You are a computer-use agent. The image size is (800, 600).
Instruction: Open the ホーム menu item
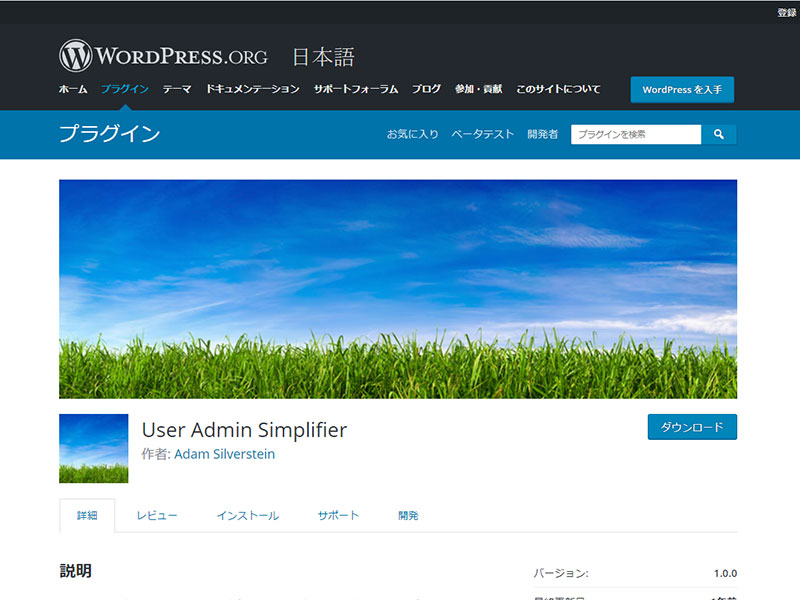point(73,89)
